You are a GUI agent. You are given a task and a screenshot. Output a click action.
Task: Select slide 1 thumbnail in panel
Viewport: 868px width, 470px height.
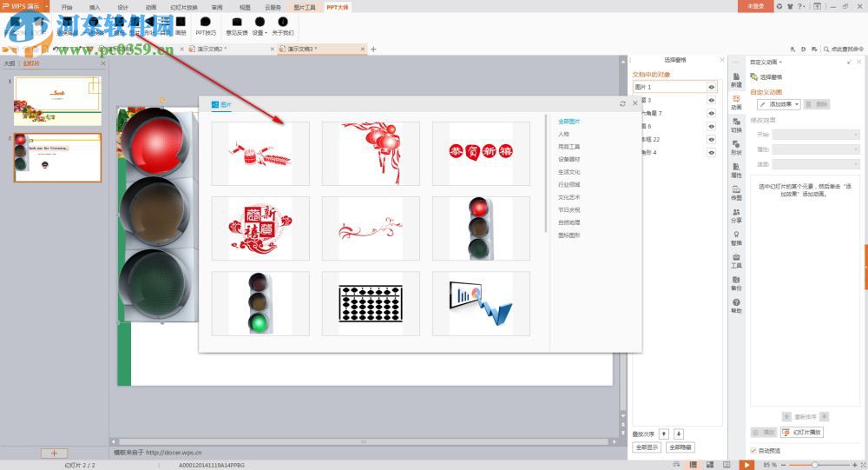[x=57, y=101]
